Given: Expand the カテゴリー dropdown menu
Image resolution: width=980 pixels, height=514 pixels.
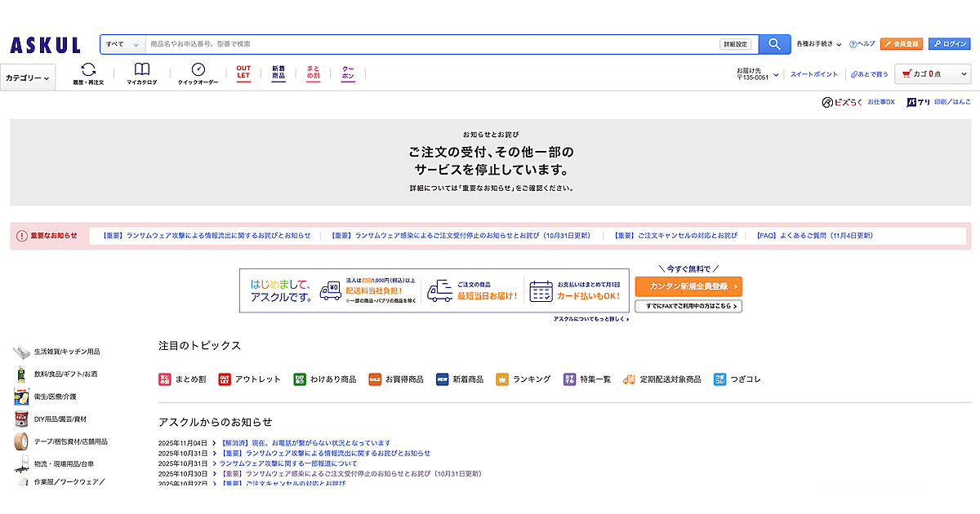Looking at the screenshot, I should click(28, 78).
